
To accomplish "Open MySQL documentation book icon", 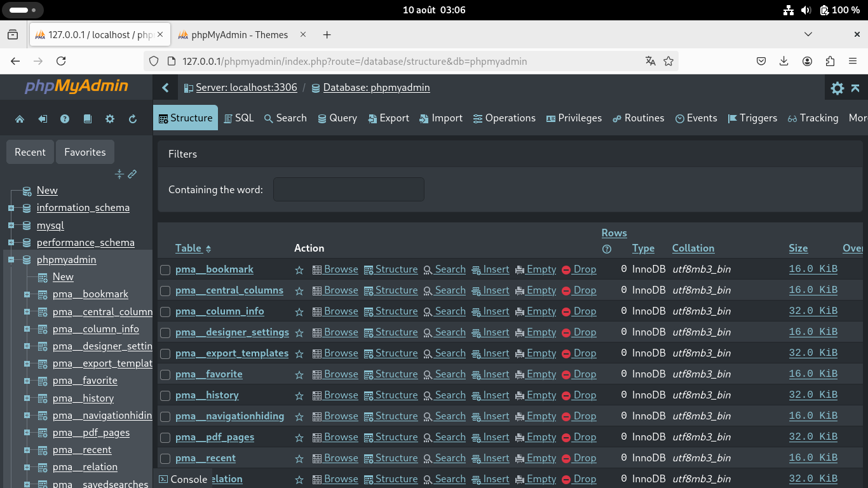I will point(88,119).
